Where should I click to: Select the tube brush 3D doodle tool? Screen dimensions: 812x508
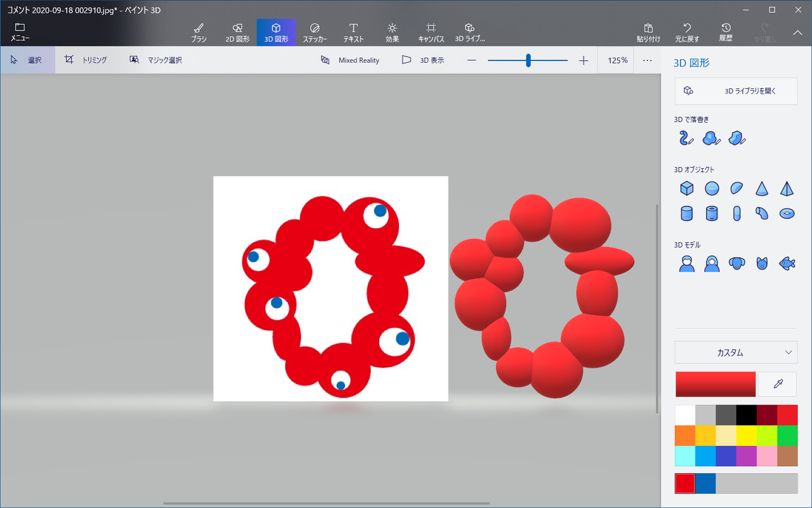pyautogui.click(x=686, y=138)
